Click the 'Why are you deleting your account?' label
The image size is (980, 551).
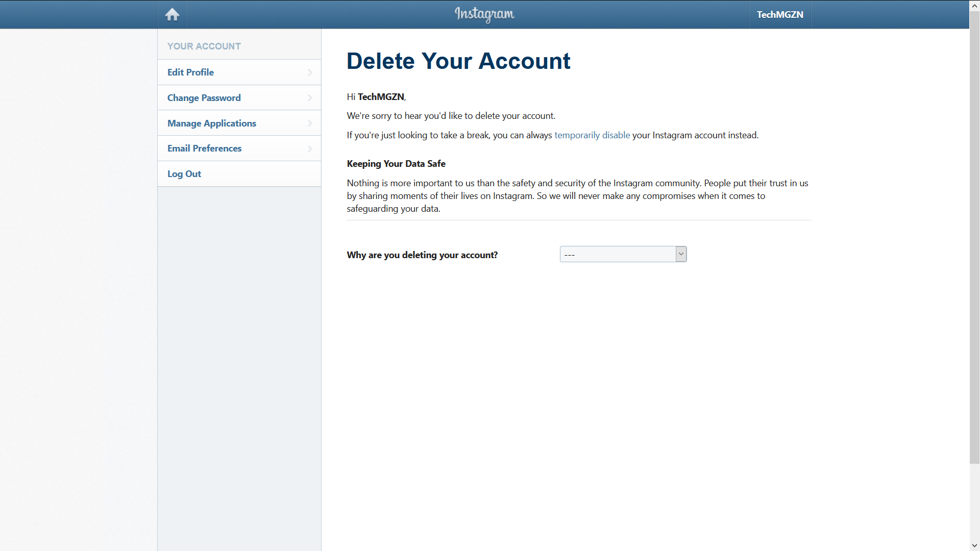[x=422, y=255]
